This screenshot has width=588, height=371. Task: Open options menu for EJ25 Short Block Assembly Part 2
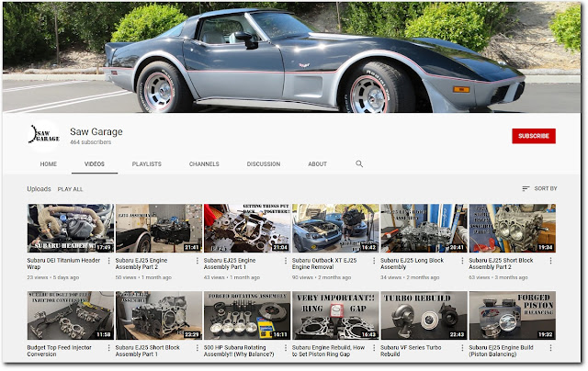tap(550, 261)
